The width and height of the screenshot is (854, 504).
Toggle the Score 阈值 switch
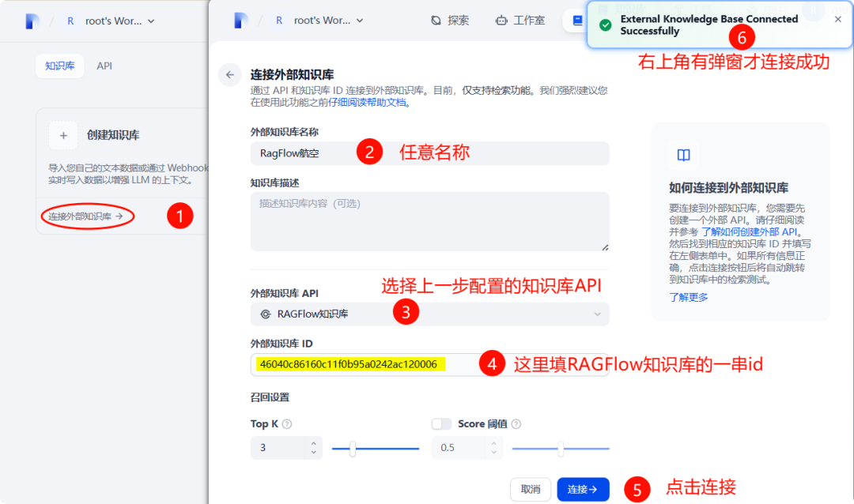[441, 424]
